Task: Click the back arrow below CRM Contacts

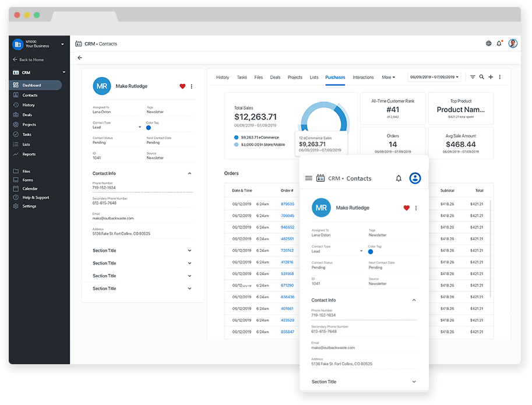Action: (80, 58)
